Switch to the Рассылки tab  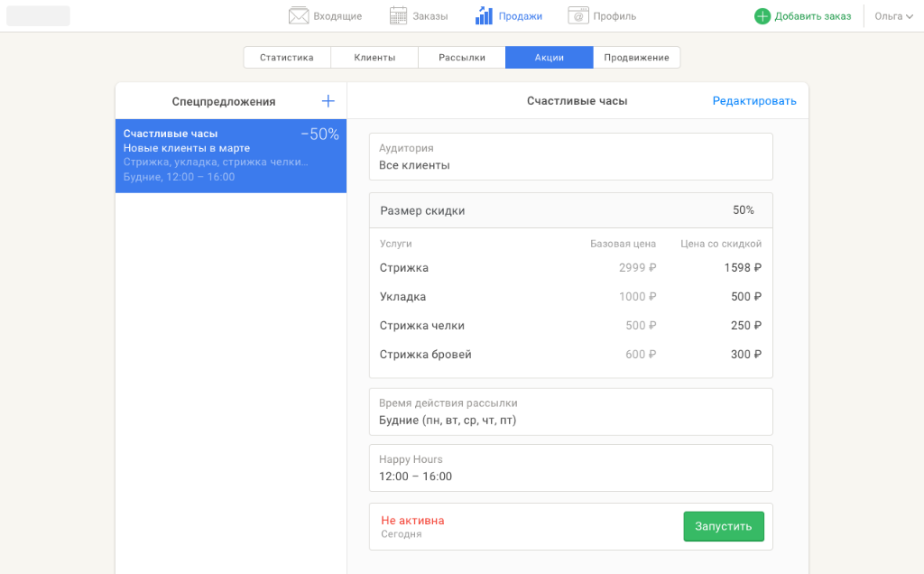(x=462, y=57)
